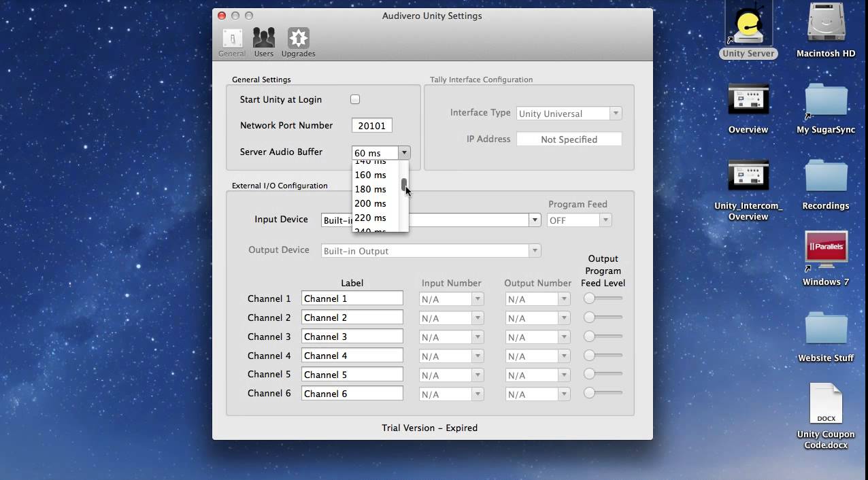The image size is (868, 480).
Task: Open the Input Device dropdown arrow
Action: [535, 220]
